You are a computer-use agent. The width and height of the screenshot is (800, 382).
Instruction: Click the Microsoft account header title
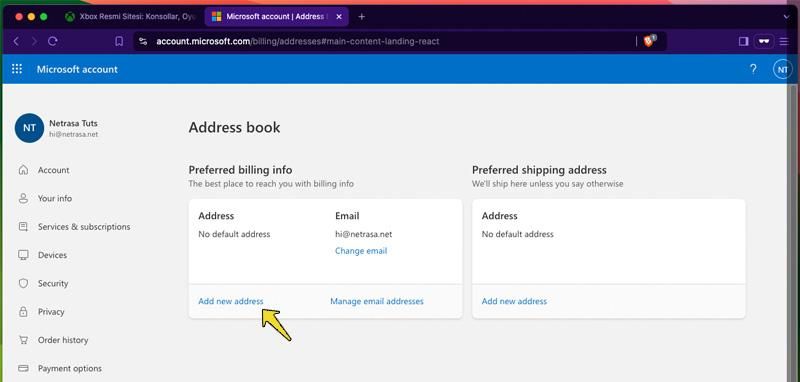[77, 69]
